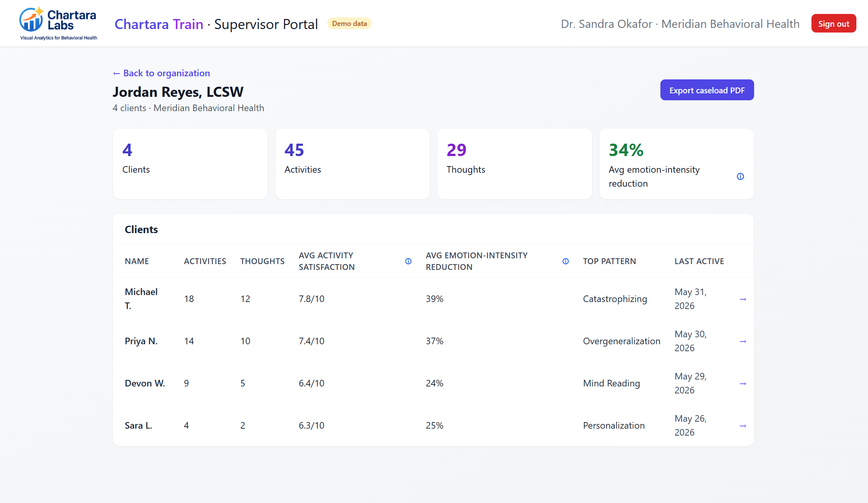Image resolution: width=868 pixels, height=503 pixels.
Task: Click the Clients table heading
Action: pyautogui.click(x=141, y=230)
